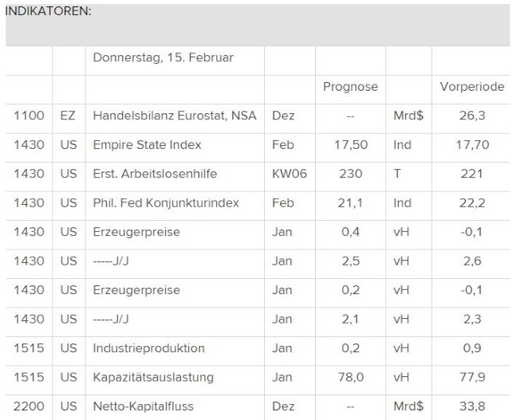Screen dimensions: 524x420
Task: Click the 17,50 forecast value
Action: 351,145
